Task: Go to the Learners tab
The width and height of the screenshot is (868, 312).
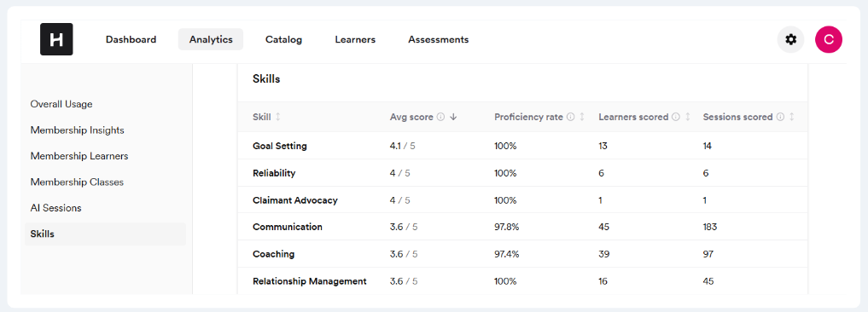Action: [355, 40]
